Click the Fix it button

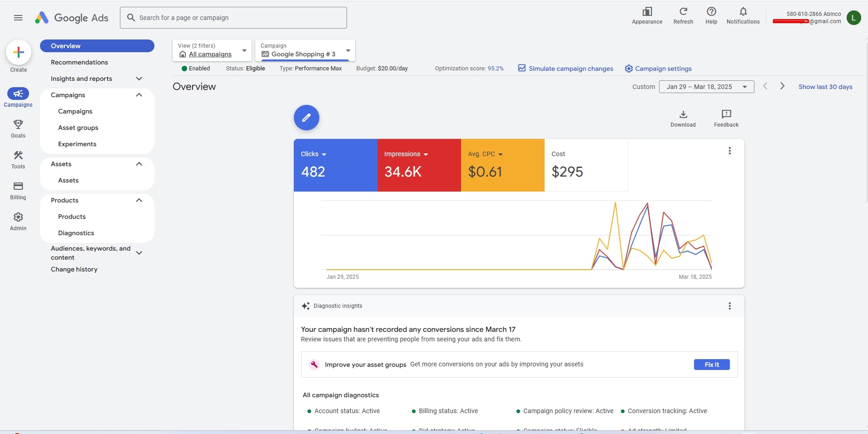[712, 365]
